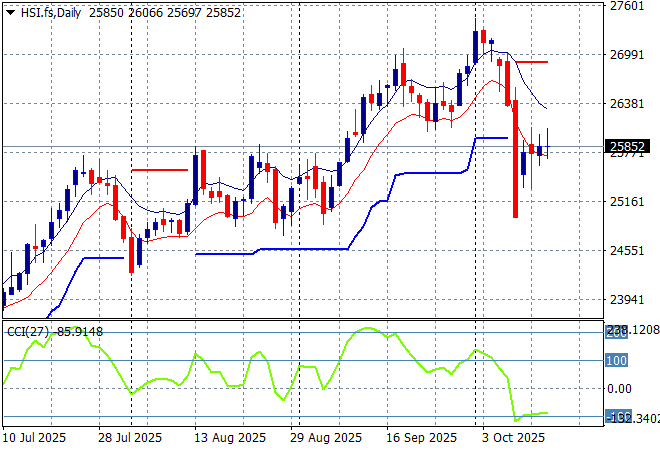The width and height of the screenshot is (660, 450).
Task: Click price axis label 24551
Action: [x=627, y=251]
